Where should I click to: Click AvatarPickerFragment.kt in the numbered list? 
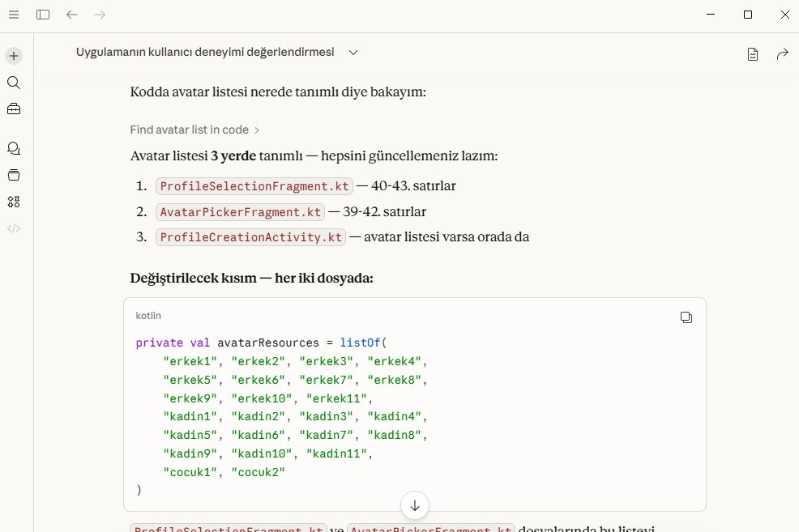(240, 212)
